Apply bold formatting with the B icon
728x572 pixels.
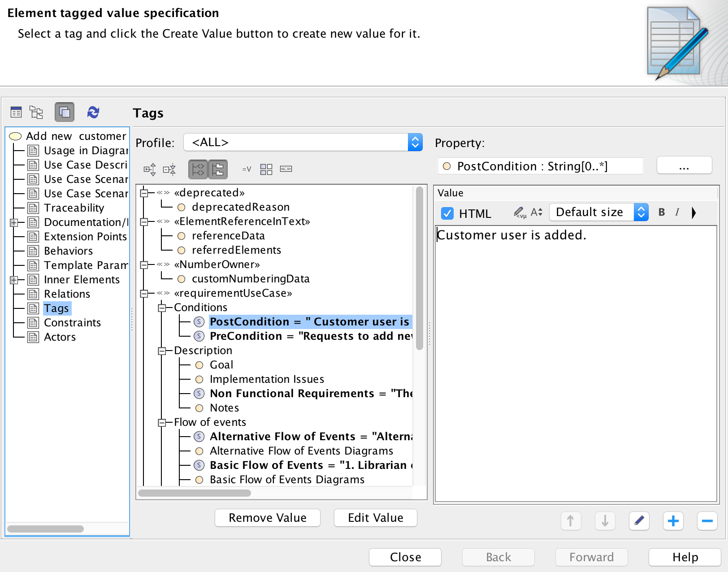(x=661, y=212)
